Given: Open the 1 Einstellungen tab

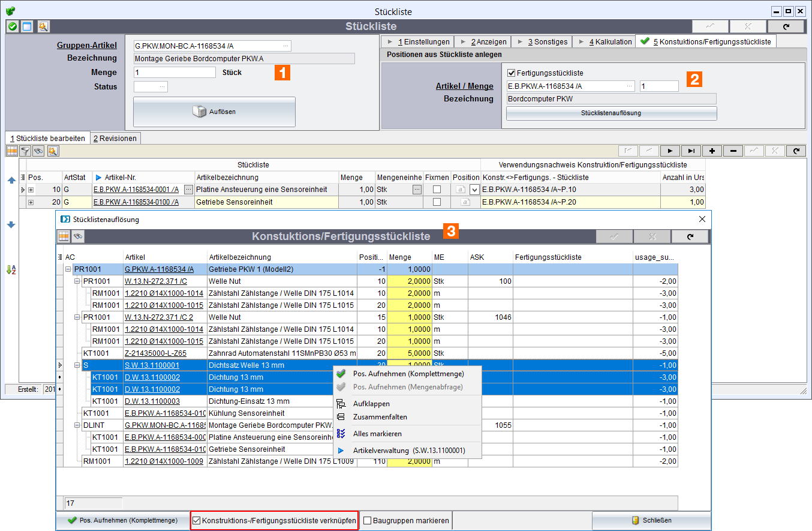Looking at the screenshot, I should 418,41.
